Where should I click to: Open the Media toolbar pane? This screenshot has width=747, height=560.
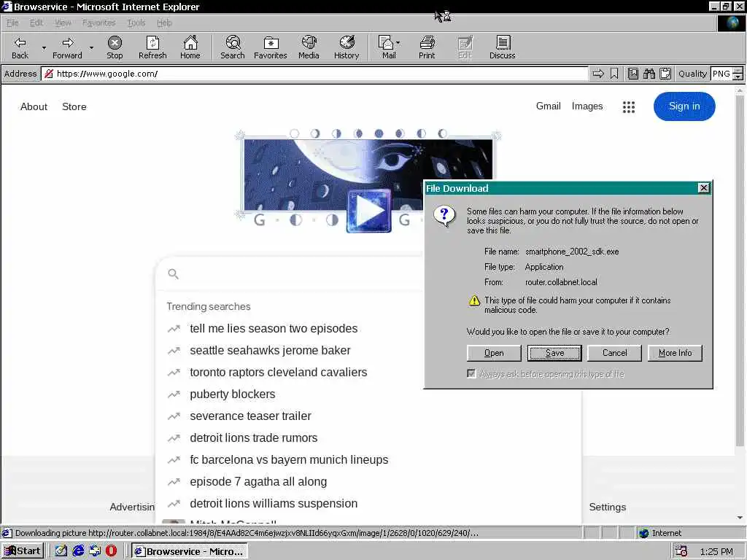coord(309,47)
